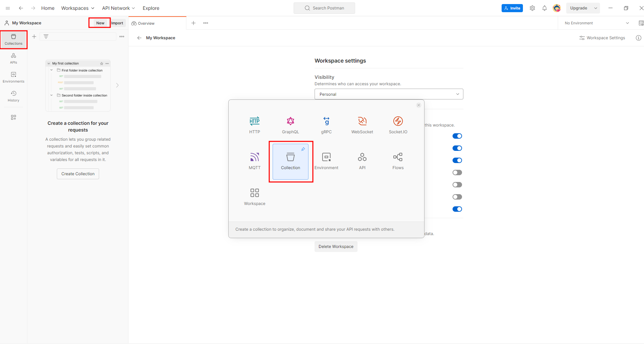Expand the No Environment selector
This screenshot has width=644, height=344.
pyautogui.click(x=597, y=23)
